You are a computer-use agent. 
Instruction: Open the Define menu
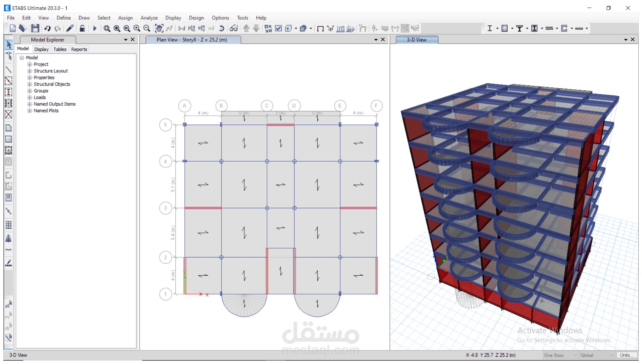pos(64,18)
